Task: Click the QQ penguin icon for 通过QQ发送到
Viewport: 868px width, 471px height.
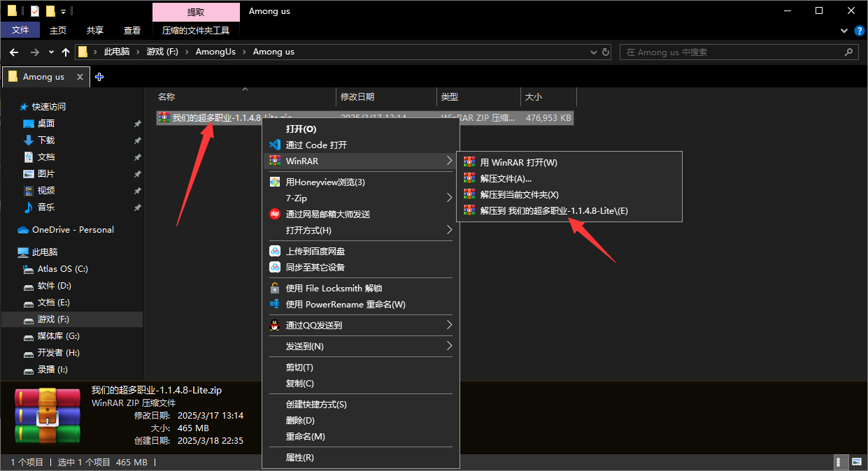Action: (274, 325)
